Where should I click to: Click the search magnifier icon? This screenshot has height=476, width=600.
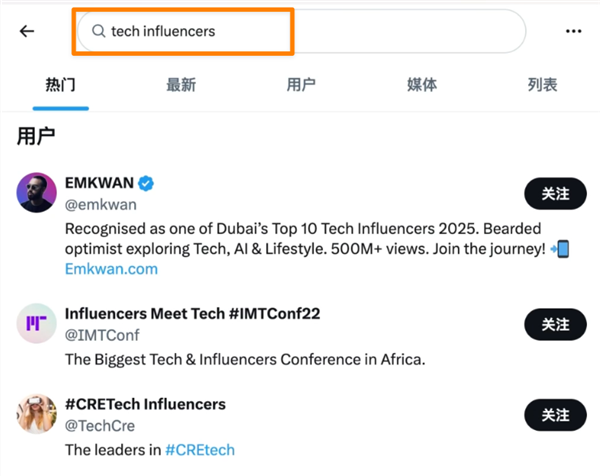tap(98, 32)
